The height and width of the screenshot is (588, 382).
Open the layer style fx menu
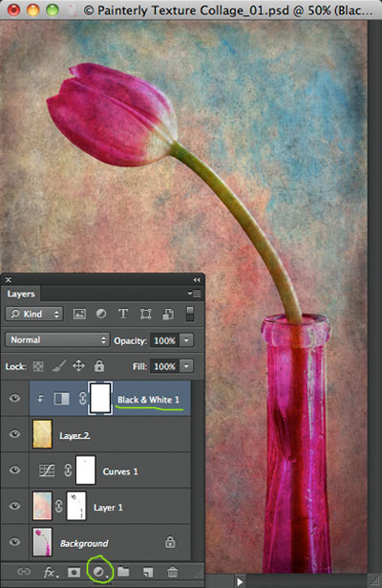(51, 573)
